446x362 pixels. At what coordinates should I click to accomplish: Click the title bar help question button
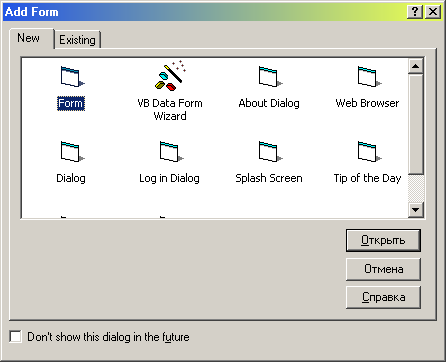pyautogui.click(x=415, y=12)
